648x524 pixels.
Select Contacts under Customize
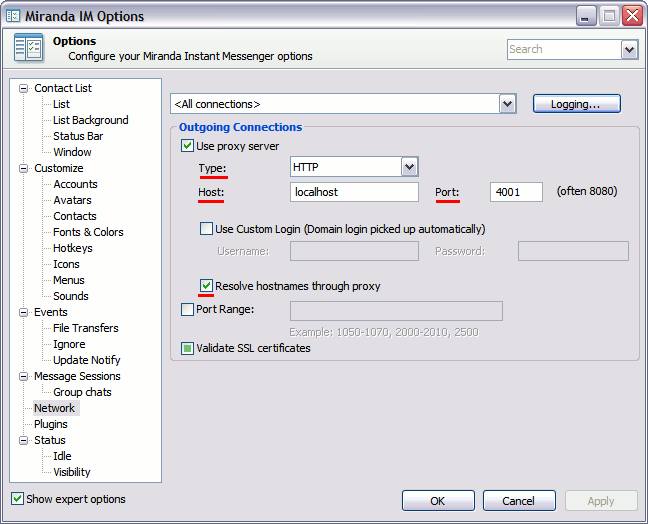74,216
